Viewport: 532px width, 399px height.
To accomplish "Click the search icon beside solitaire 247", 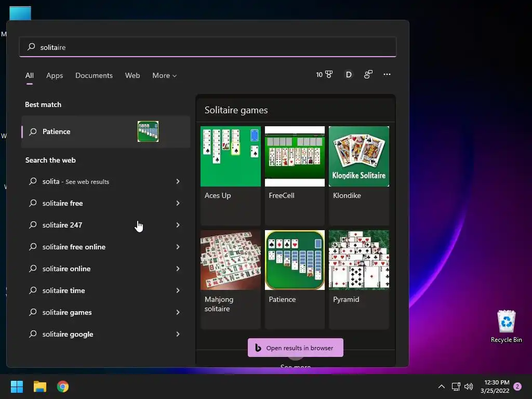I will (x=33, y=225).
